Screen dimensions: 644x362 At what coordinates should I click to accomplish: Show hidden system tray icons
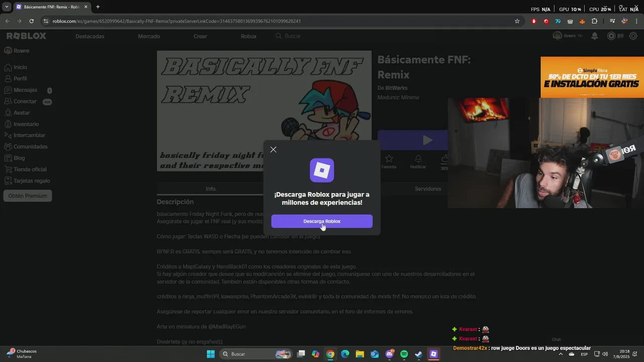(560, 354)
